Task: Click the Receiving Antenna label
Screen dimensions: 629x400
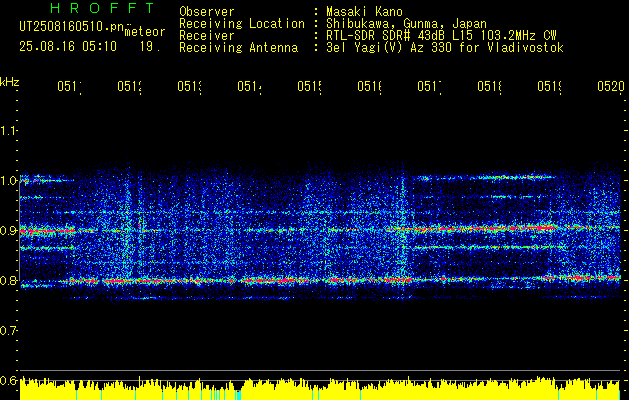Action: tap(239, 48)
